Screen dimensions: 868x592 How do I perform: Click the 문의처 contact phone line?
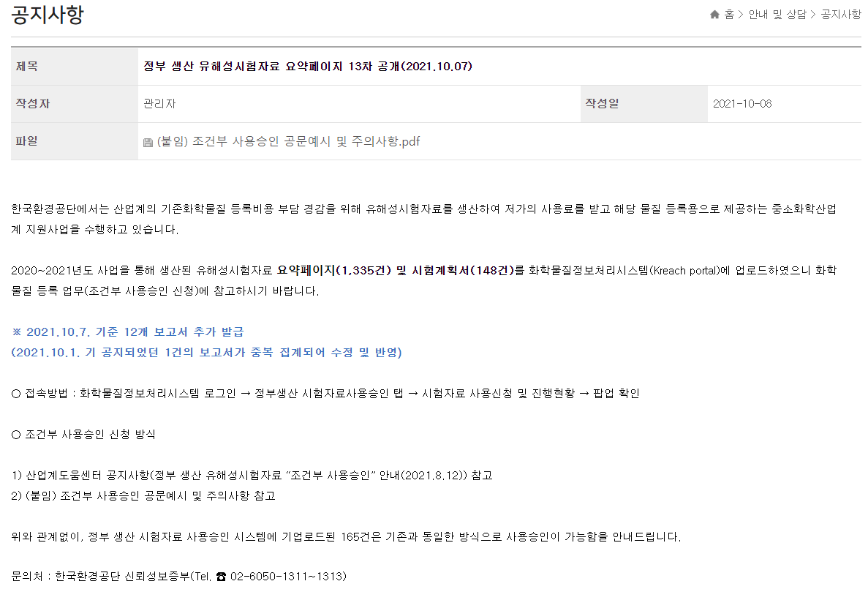[x=179, y=577]
